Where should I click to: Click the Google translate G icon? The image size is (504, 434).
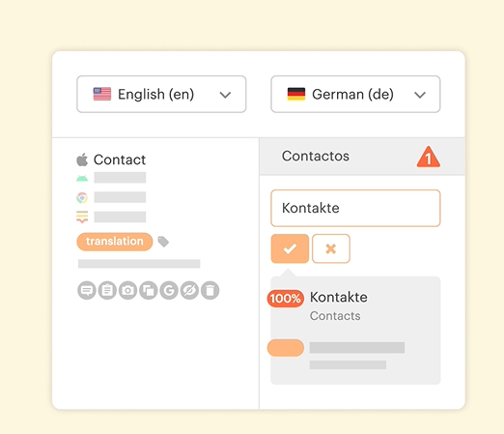tap(169, 290)
